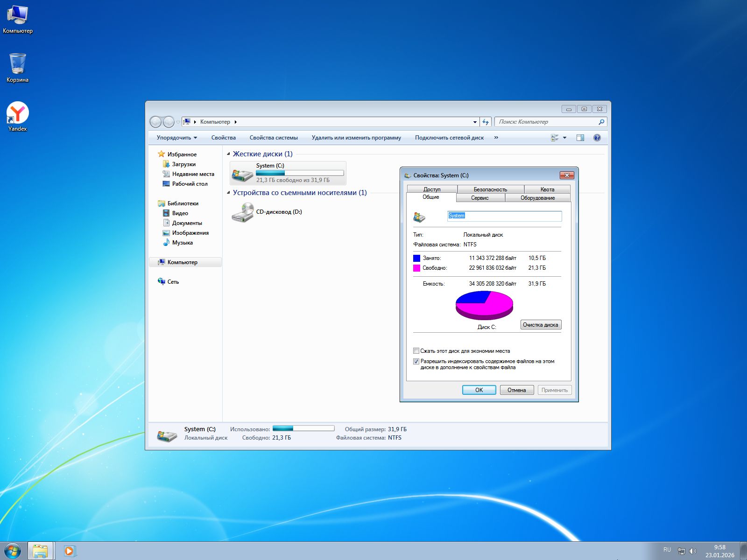Screen dimensions: 747x560
Task: Open CD-дисковод (D:) drive
Action: (x=279, y=211)
